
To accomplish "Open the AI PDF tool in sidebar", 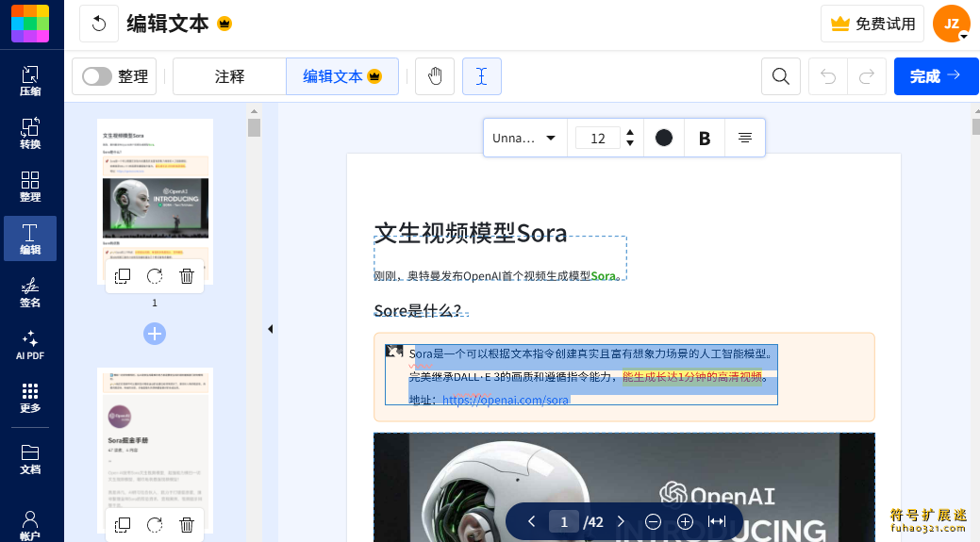I will 30,345.
